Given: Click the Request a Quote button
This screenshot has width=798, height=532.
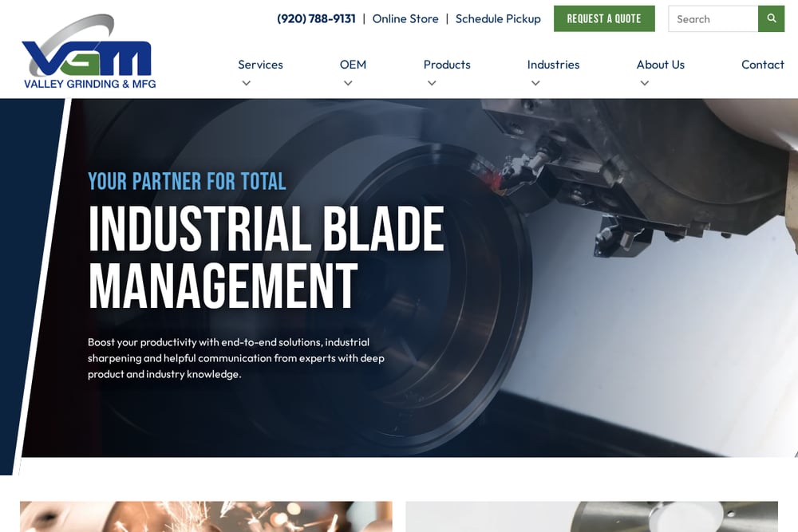Looking at the screenshot, I should point(604,19).
